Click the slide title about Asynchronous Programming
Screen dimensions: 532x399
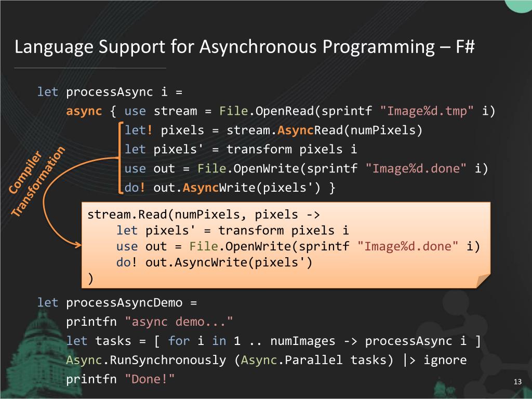click(244, 47)
